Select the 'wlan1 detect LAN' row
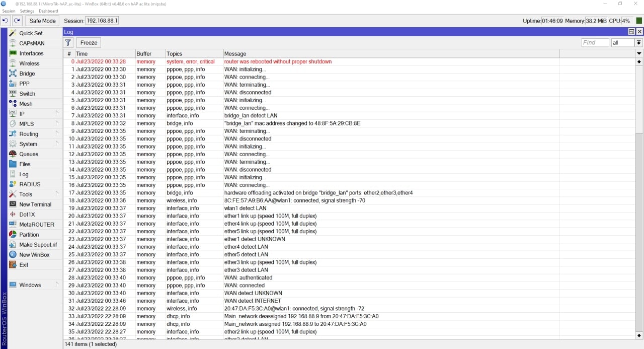 point(349,208)
